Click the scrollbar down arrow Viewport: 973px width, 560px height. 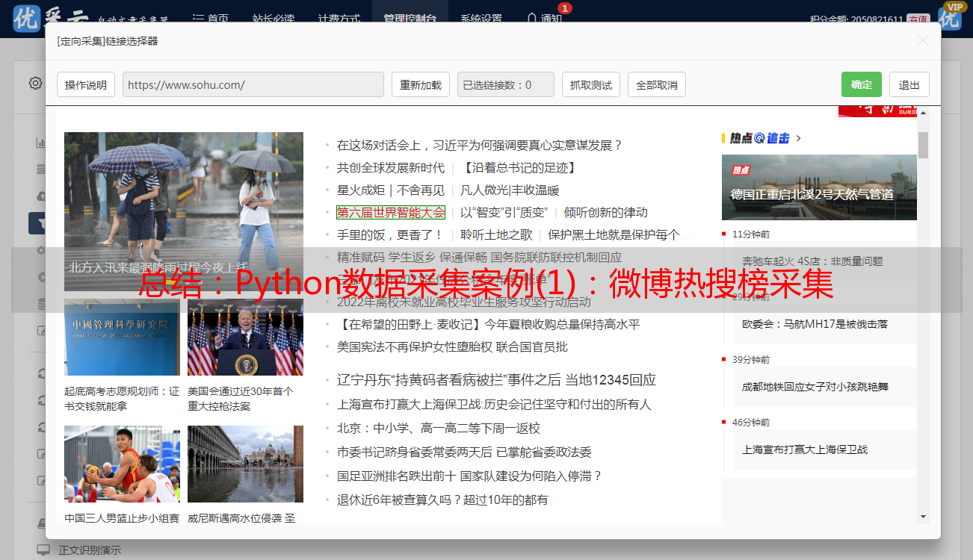[x=923, y=517]
